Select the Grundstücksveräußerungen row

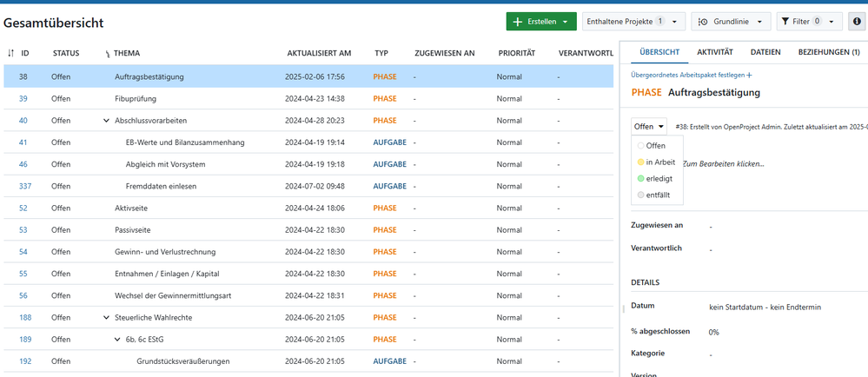309,361
